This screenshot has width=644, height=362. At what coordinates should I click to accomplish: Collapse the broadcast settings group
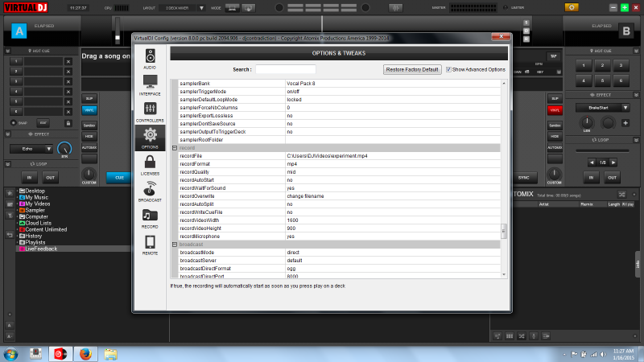(175, 244)
